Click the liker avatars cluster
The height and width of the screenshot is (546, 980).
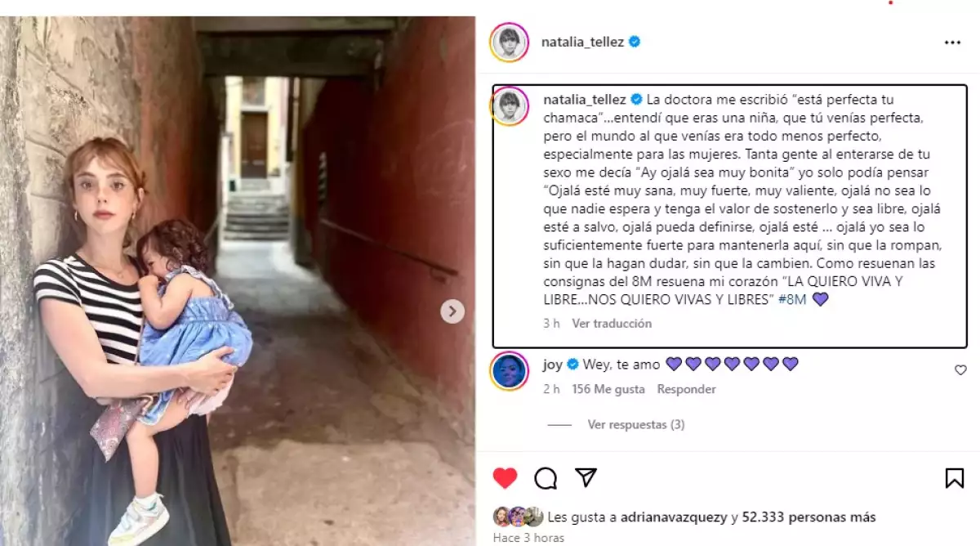518,517
